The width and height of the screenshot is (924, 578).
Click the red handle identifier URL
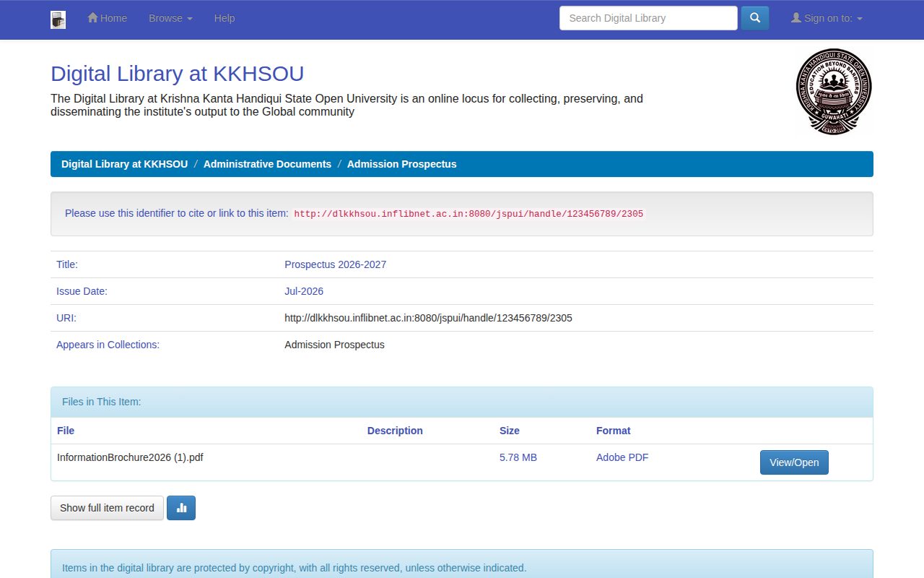pos(468,214)
